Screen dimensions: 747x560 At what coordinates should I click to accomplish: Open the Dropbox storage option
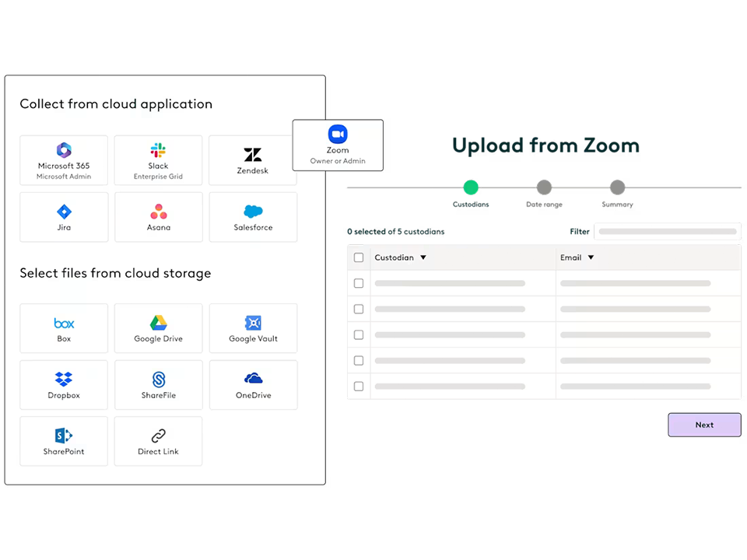(x=64, y=385)
